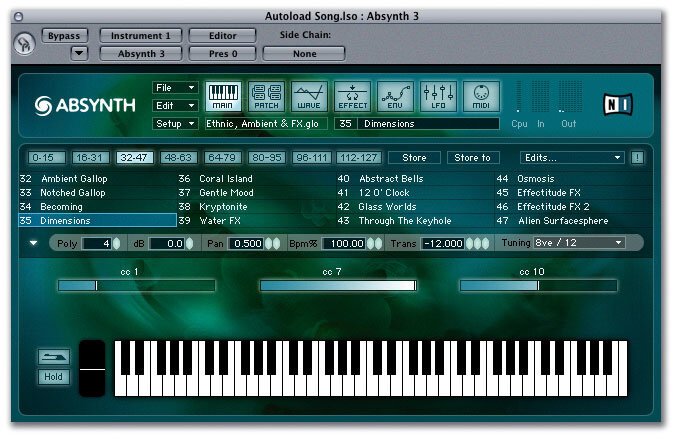Click the sustain pedal icon above Hold
This screenshot has width=673, height=435.
[54, 356]
